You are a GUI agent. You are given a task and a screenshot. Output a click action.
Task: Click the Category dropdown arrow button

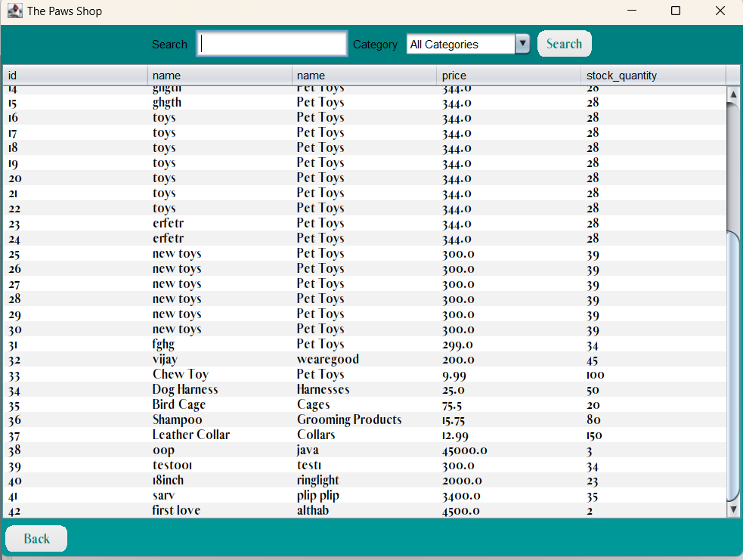tap(522, 44)
